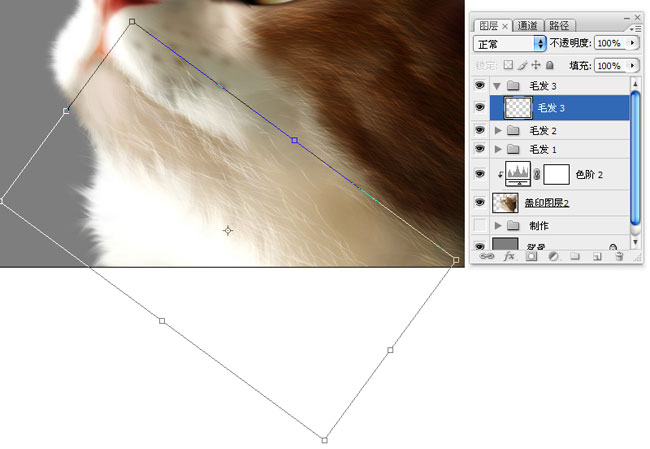650x449 pixels.
Task: Enable lock position move icon
Action: point(535,65)
